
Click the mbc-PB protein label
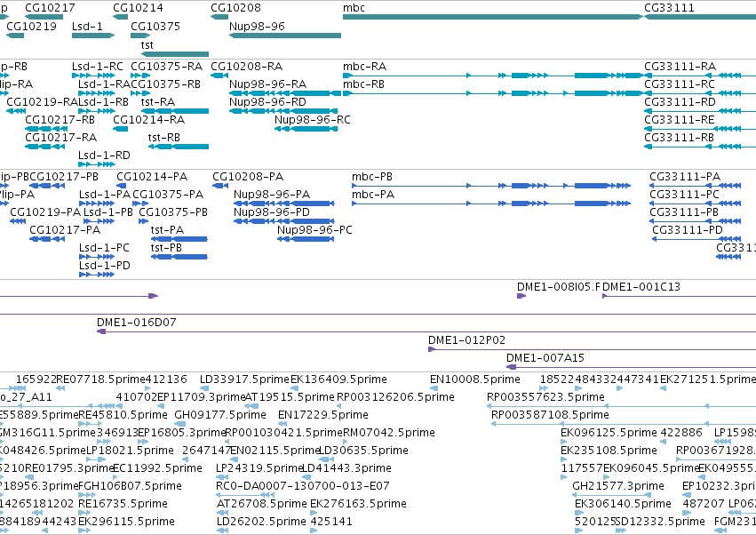371,177
